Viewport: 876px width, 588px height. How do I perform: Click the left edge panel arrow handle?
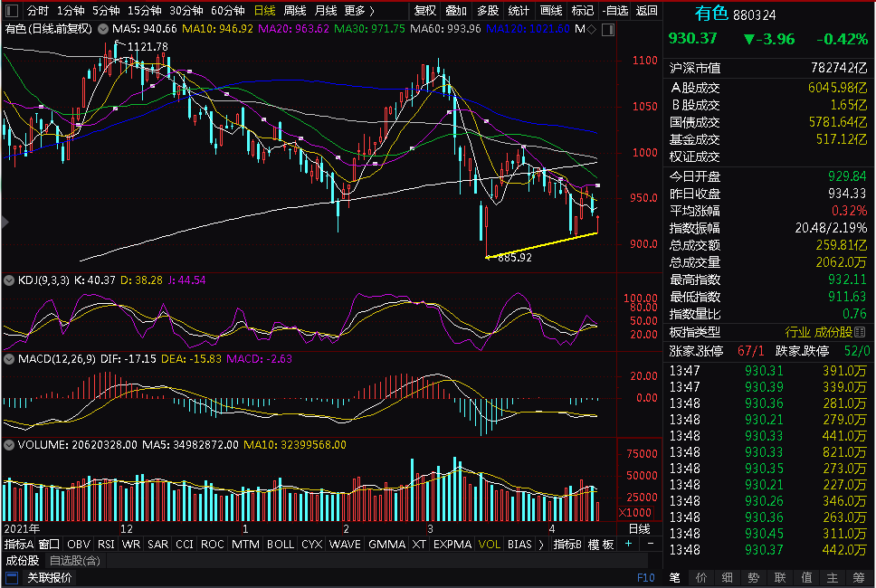point(5,223)
